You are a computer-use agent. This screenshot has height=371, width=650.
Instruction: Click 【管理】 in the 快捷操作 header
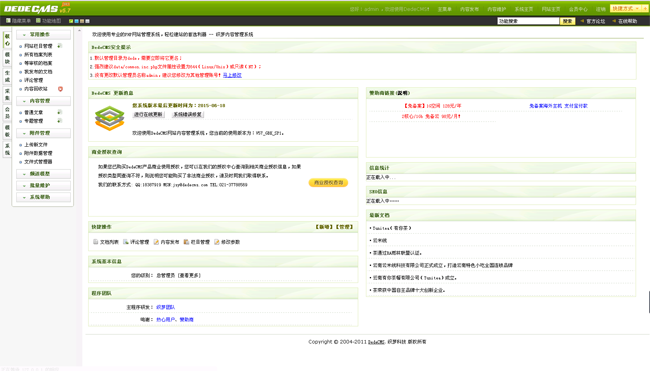click(x=344, y=227)
